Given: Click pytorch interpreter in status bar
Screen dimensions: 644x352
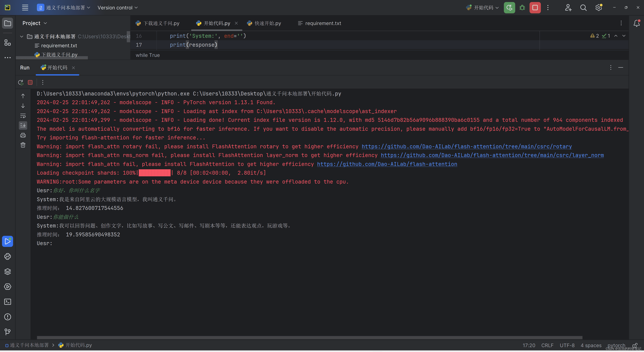Looking at the screenshot, I should 616,345.
